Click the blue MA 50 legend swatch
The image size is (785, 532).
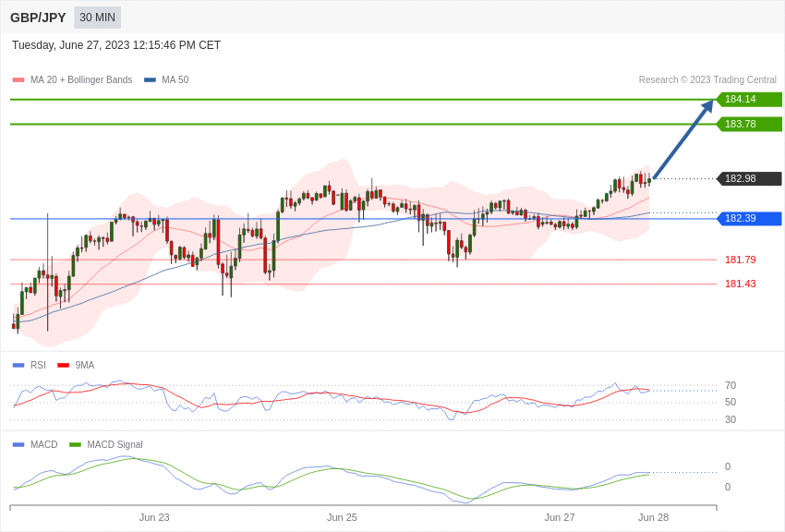[150, 80]
